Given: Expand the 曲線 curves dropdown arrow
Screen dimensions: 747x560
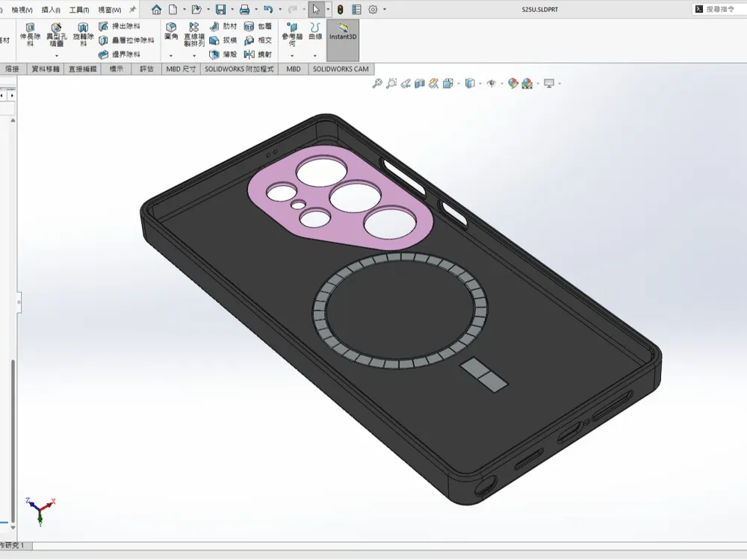Looking at the screenshot, I should (315, 56).
